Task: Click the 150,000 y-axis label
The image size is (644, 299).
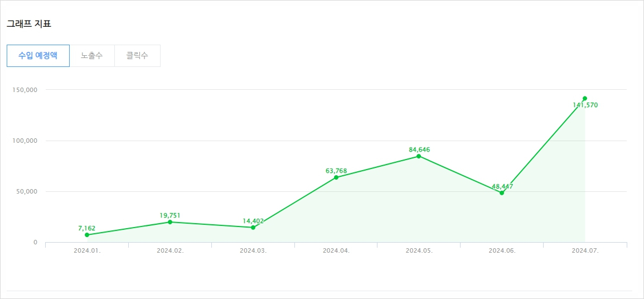Action: (25, 90)
